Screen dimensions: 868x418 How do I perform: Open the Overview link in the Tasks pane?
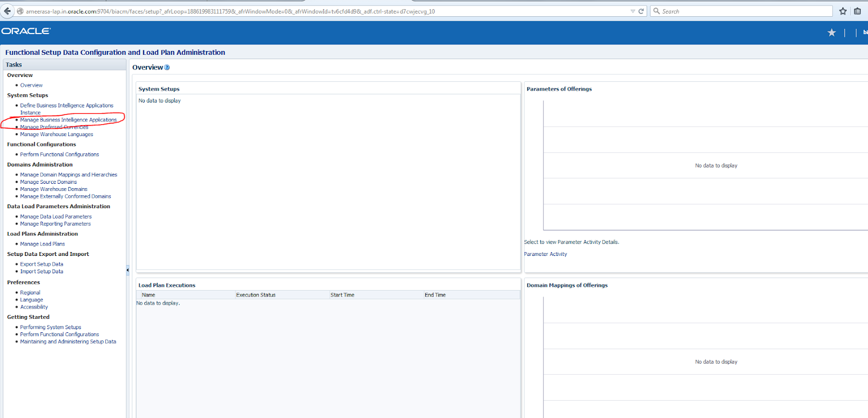click(31, 85)
